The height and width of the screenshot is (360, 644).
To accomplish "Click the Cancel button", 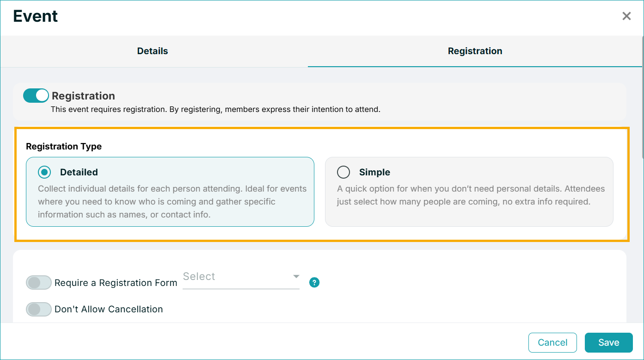I will 552,342.
